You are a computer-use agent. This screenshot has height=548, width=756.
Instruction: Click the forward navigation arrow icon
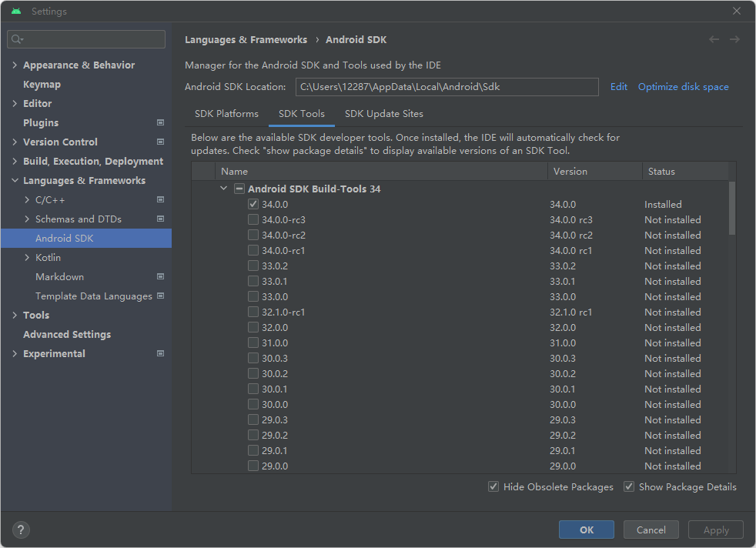[734, 39]
